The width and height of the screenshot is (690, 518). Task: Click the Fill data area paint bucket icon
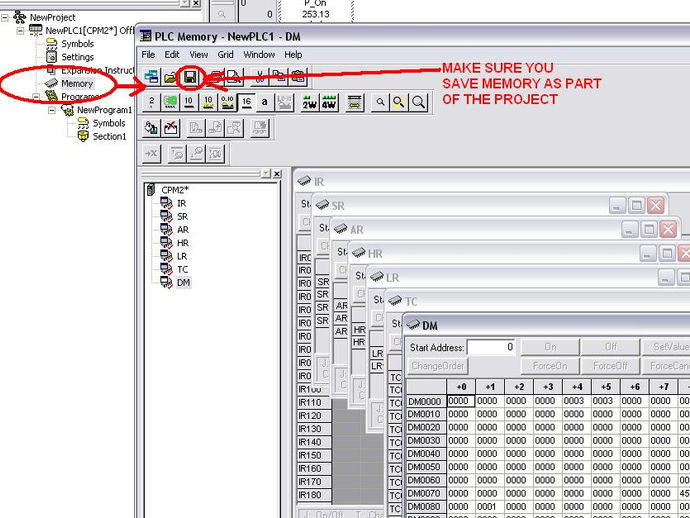151,128
